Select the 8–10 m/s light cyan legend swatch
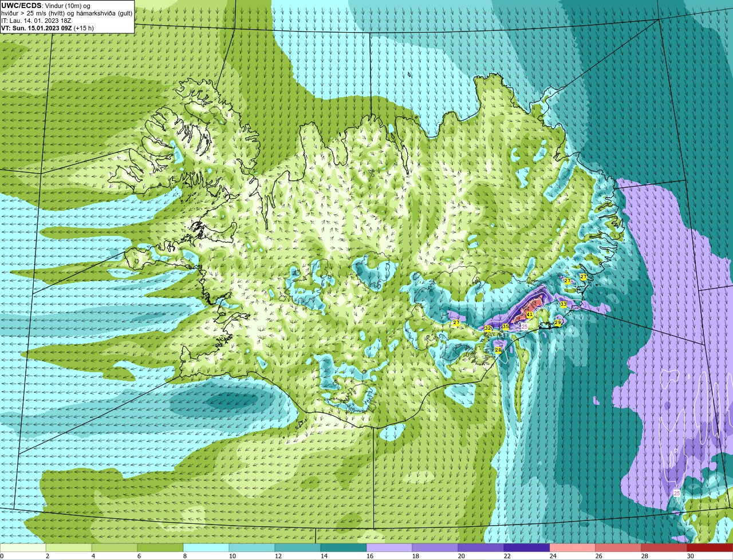This screenshot has width=733, height=560. [206, 548]
